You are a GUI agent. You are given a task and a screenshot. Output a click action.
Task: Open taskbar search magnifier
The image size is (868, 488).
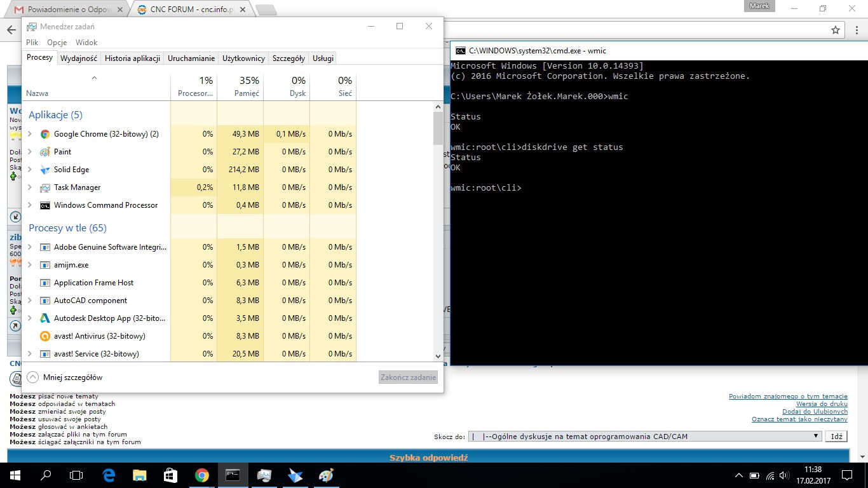click(46, 475)
